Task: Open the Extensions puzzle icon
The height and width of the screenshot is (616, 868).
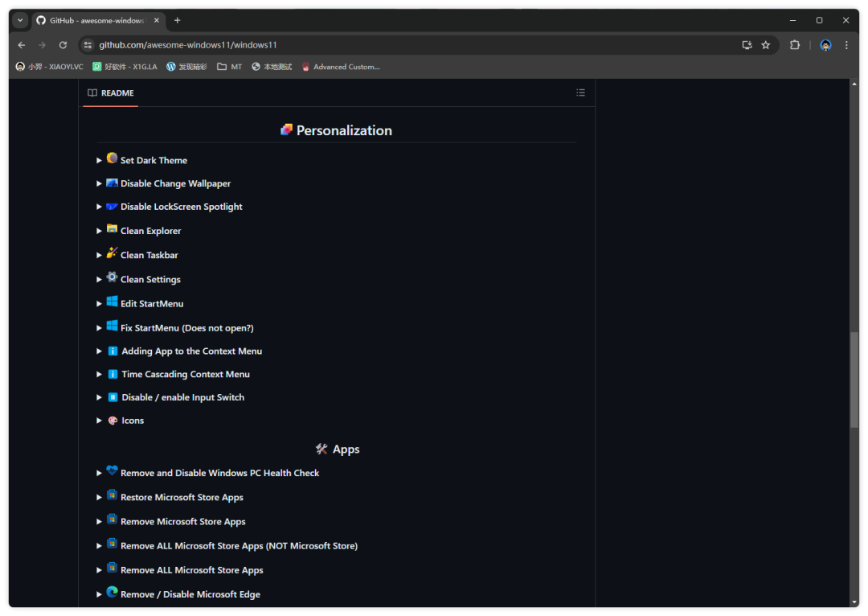Action: [x=795, y=45]
